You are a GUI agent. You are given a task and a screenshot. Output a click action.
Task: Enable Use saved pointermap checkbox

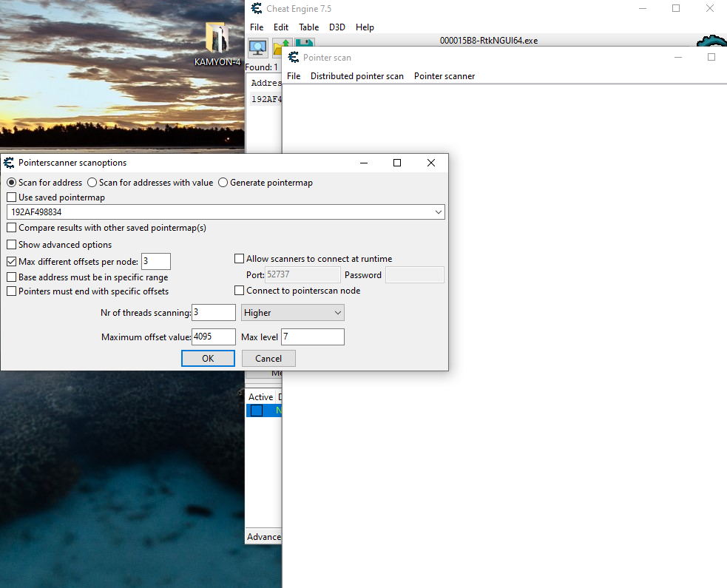[x=12, y=197]
